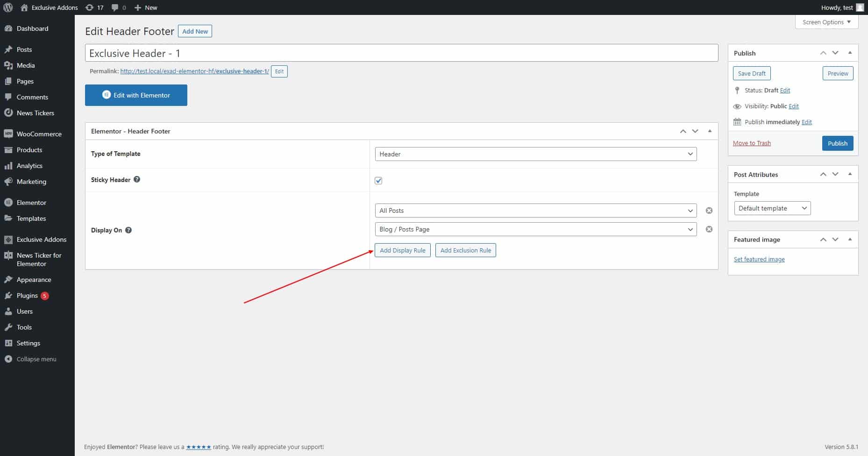Click the Move to Trash link

pyautogui.click(x=752, y=143)
